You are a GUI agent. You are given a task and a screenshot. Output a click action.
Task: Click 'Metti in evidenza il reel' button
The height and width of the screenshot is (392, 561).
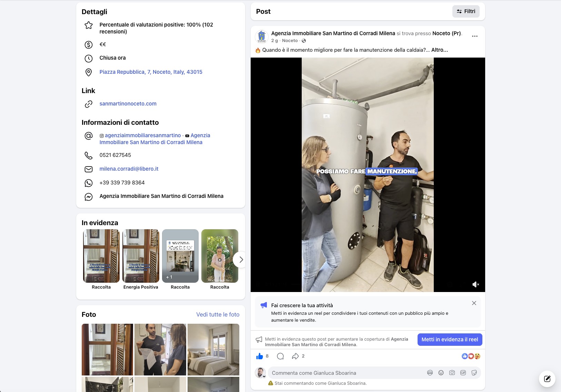[x=450, y=340]
